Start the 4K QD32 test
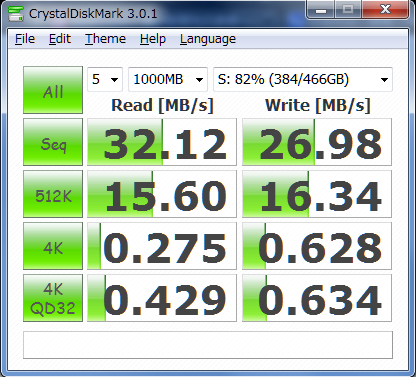416x377 pixels. point(53,298)
